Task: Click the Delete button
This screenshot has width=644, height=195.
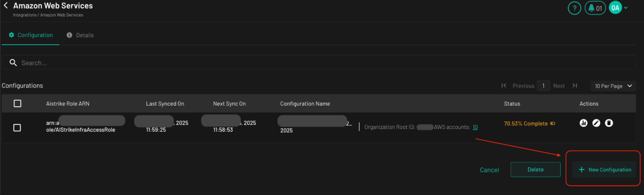Action: click(535, 170)
